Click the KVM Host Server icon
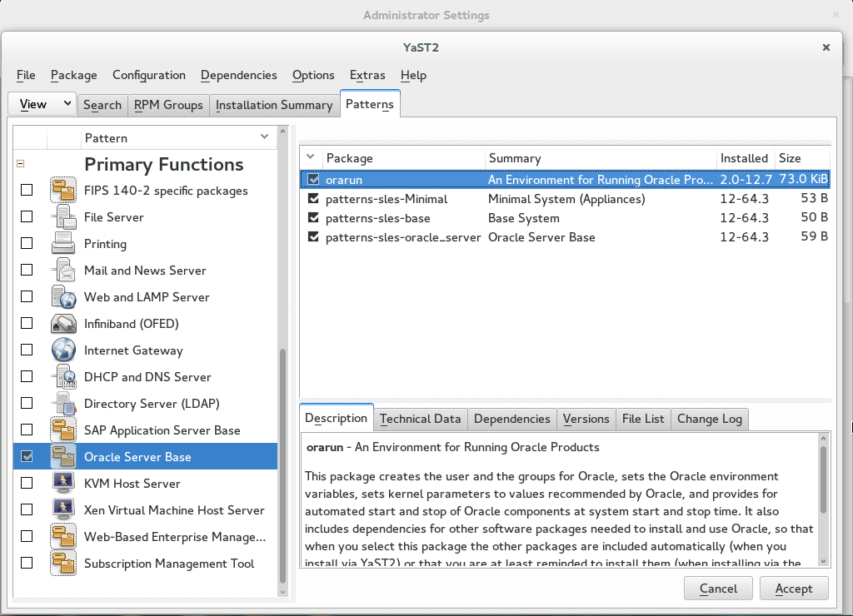Viewport: 853px width, 616px height. coord(62,483)
